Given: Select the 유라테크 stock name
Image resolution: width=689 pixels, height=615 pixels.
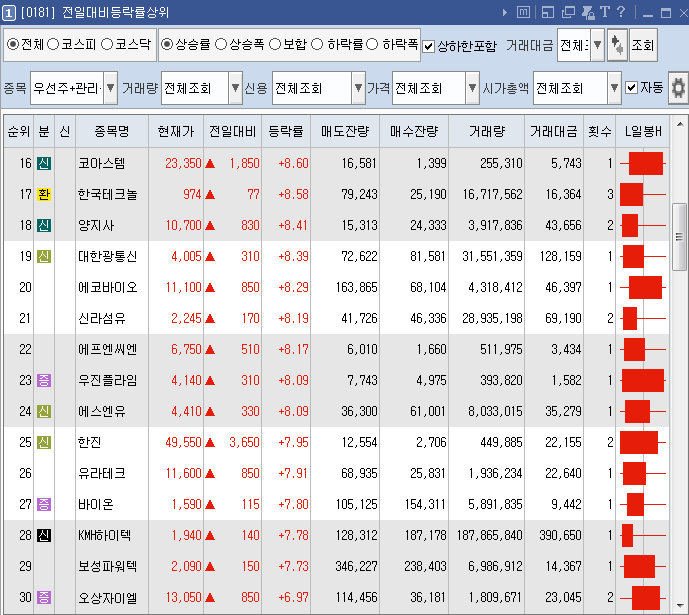Looking at the screenshot, I should coord(102,473).
